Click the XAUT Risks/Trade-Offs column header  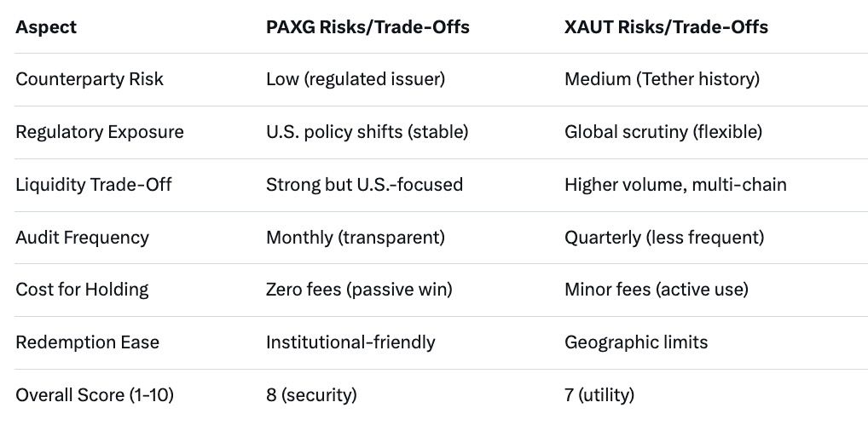[x=666, y=27]
